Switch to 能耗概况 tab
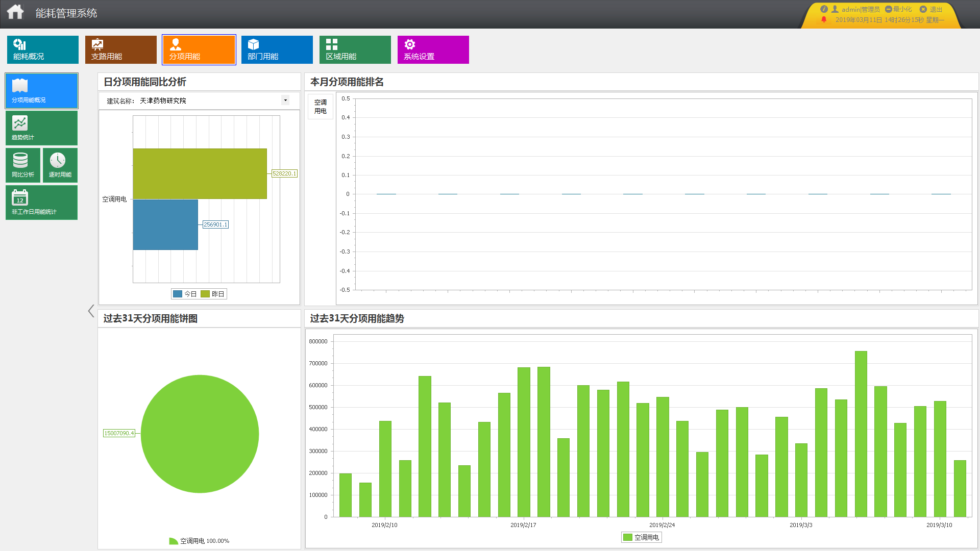 pos(43,49)
